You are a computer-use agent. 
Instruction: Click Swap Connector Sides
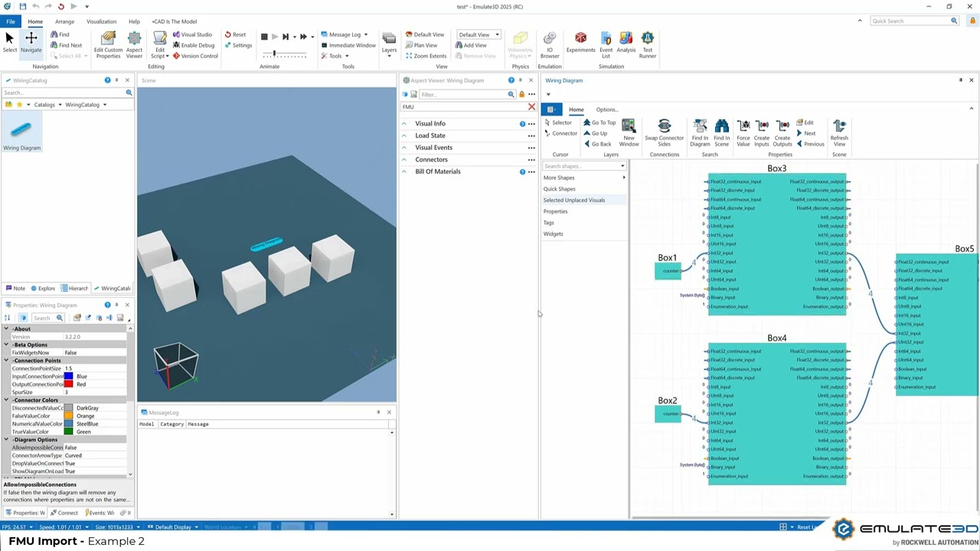[x=664, y=132]
